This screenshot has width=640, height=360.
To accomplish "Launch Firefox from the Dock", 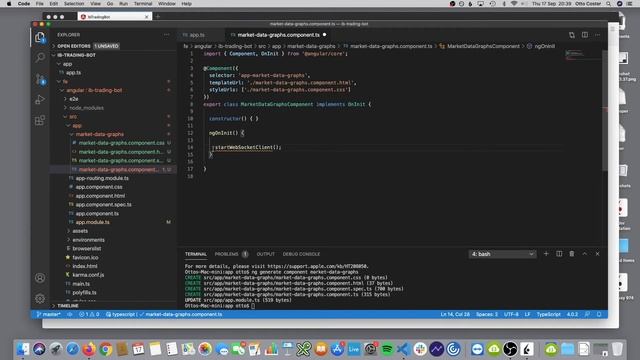I will pos(89,349).
